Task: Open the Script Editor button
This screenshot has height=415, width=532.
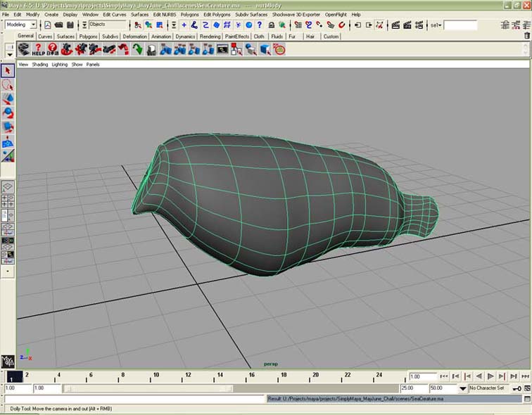Action: (x=527, y=399)
